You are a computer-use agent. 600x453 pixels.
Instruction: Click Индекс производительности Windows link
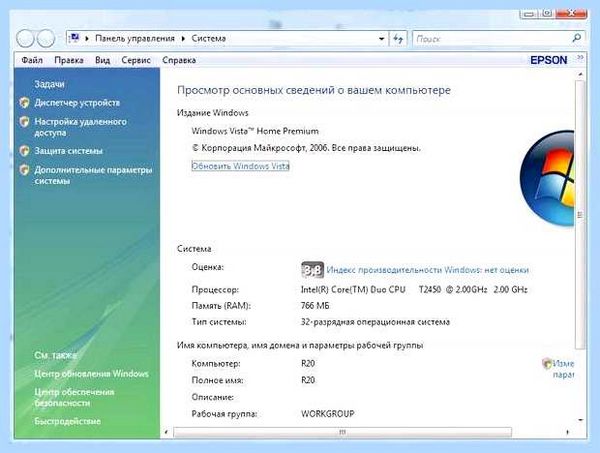coord(427,270)
